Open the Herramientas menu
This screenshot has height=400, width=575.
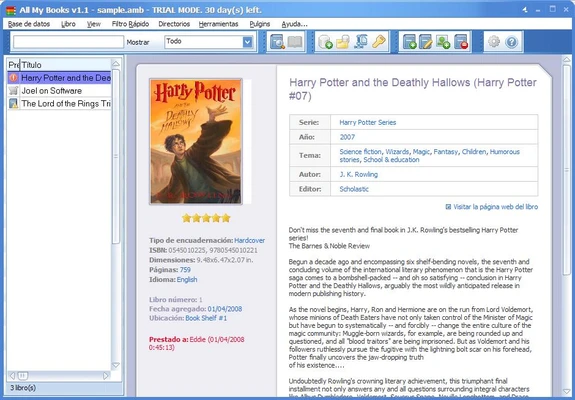tap(219, 24)
